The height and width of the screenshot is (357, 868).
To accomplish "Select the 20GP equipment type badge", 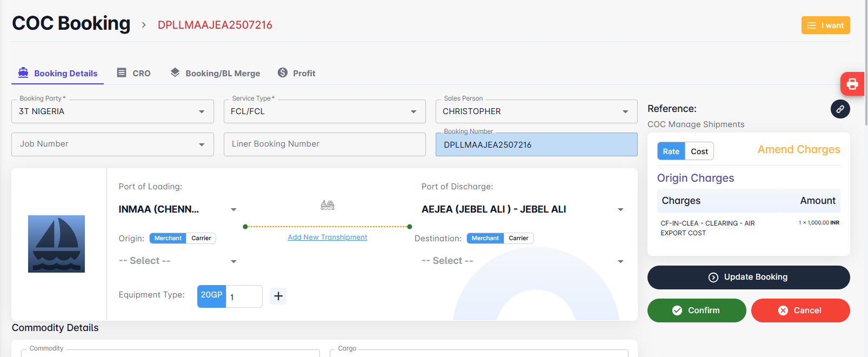I will point(211,296).
